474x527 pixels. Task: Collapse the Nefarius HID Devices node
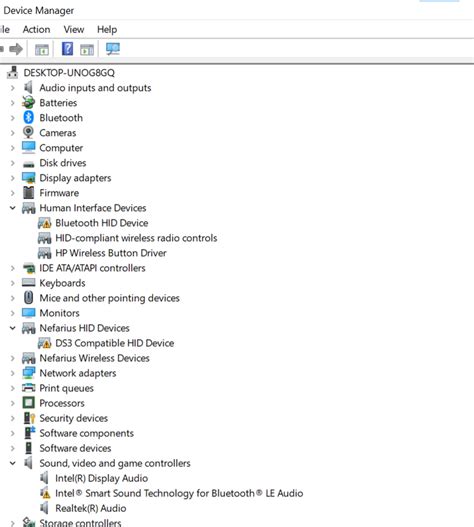(12, 328)
